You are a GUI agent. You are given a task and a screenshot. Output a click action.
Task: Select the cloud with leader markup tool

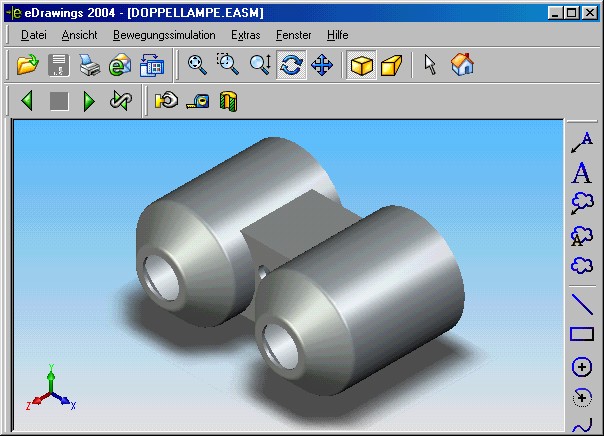pos(582,203)
